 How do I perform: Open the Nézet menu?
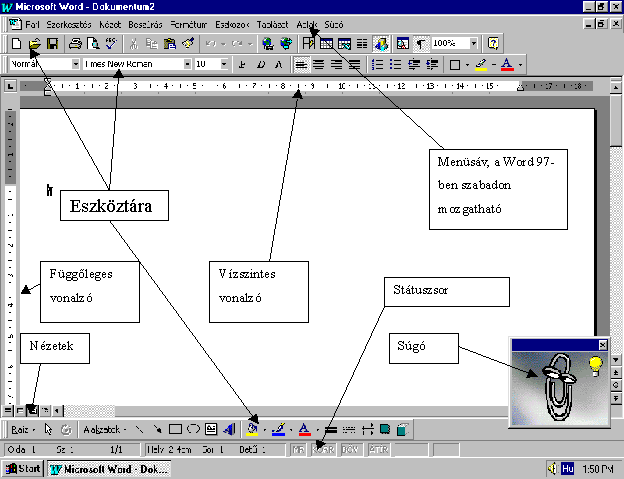pyautogui.click(x=110, y=25)
